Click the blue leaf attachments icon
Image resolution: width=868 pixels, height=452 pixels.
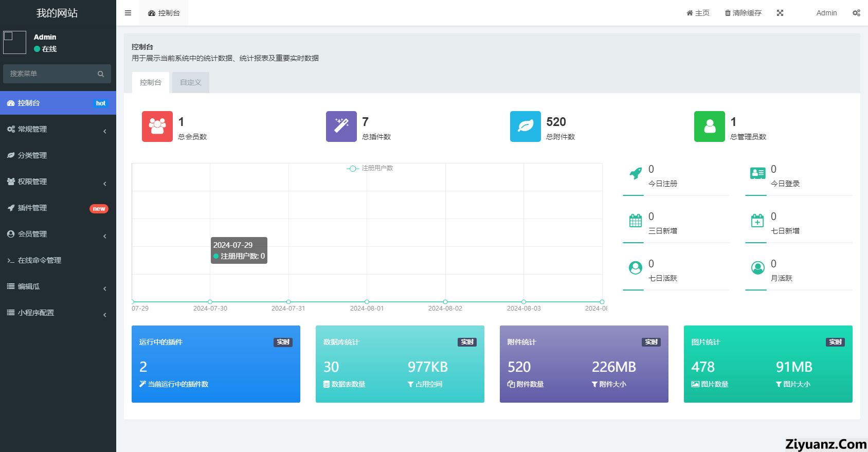coord(526,126)
